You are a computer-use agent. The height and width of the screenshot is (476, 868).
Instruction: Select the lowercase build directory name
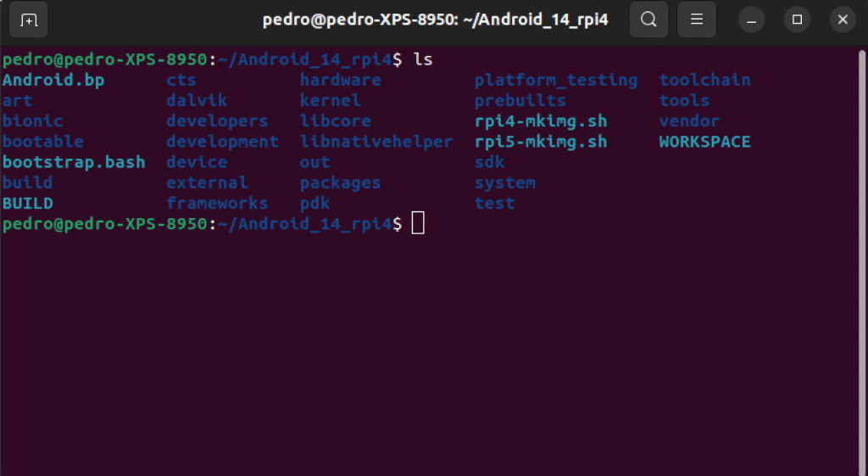27,182
